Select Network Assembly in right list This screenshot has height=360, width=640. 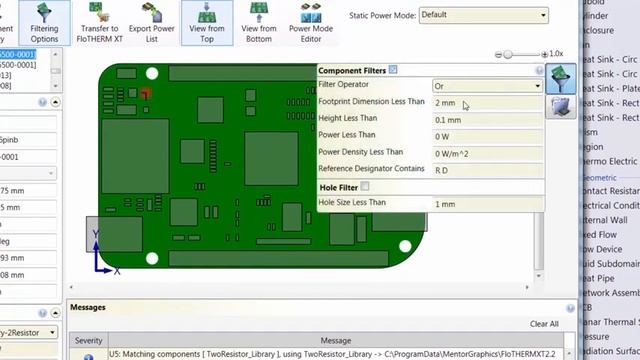(x=611, y=293)
